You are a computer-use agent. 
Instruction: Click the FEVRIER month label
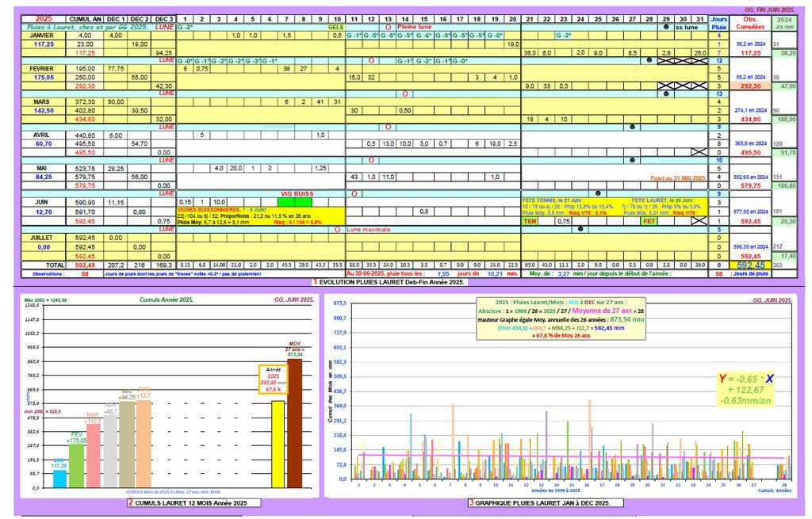(x=41, y=69)
